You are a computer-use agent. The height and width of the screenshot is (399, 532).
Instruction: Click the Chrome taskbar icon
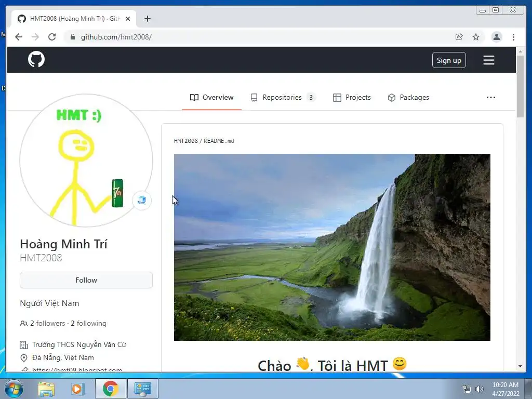click(110, 389)
